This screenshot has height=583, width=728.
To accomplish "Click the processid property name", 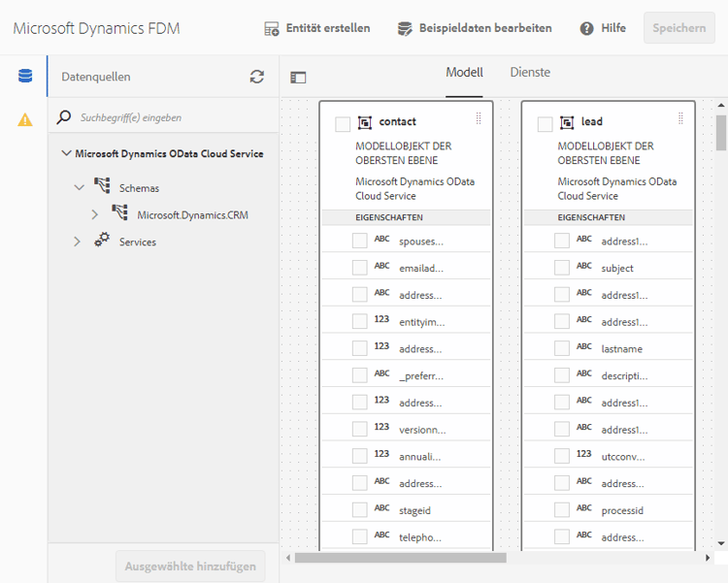I will coord(622,510).
